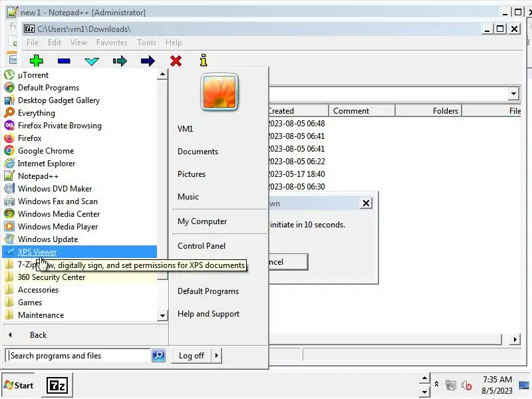Click the 7-Zip Extract blue minus icon
Viewport: 532px width, 399px height.
point(64,61)
